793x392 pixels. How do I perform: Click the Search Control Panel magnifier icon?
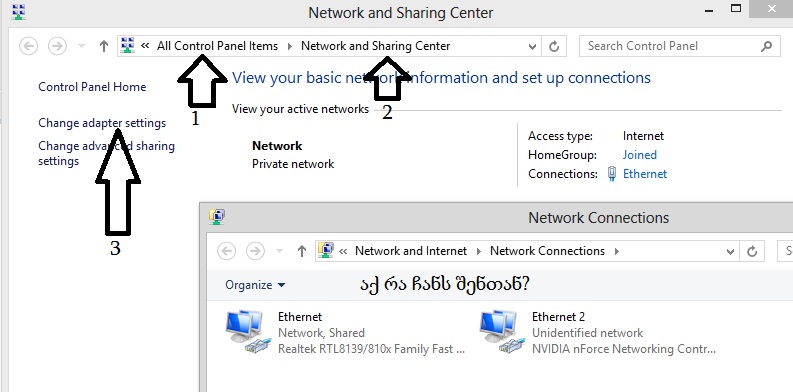click(766, 47)
